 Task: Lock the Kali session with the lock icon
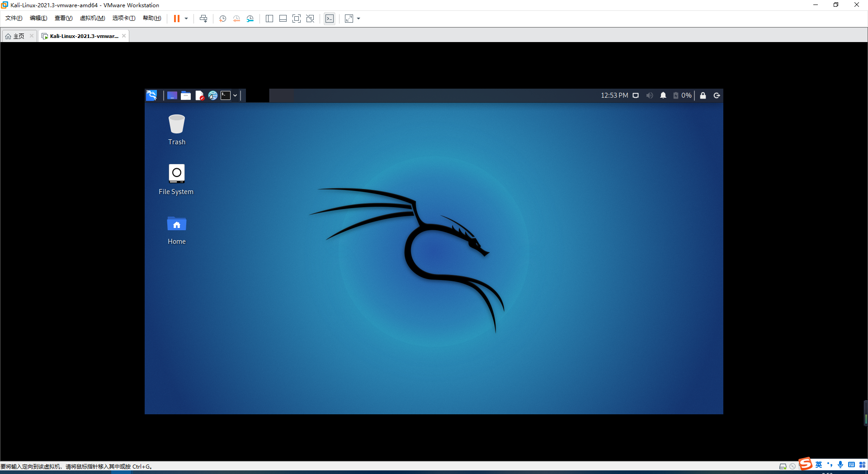pos(703,95)
